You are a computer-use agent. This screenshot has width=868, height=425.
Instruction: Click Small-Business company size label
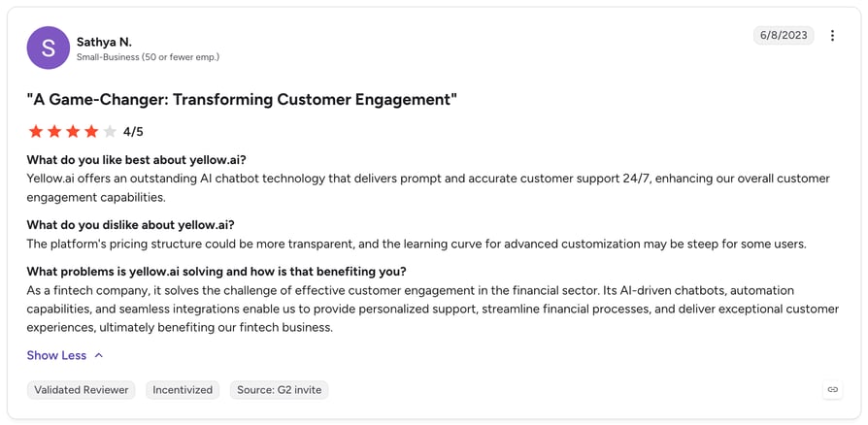(148, 57)
